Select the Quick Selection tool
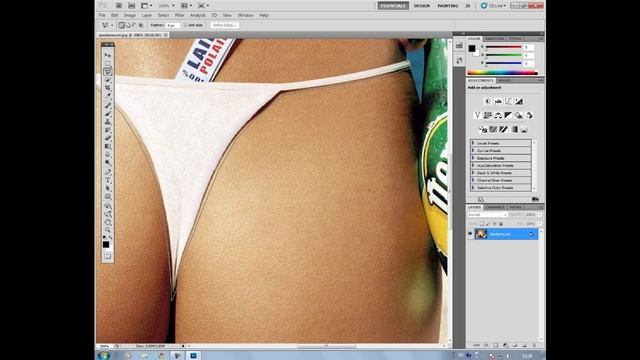 [108, 80]
